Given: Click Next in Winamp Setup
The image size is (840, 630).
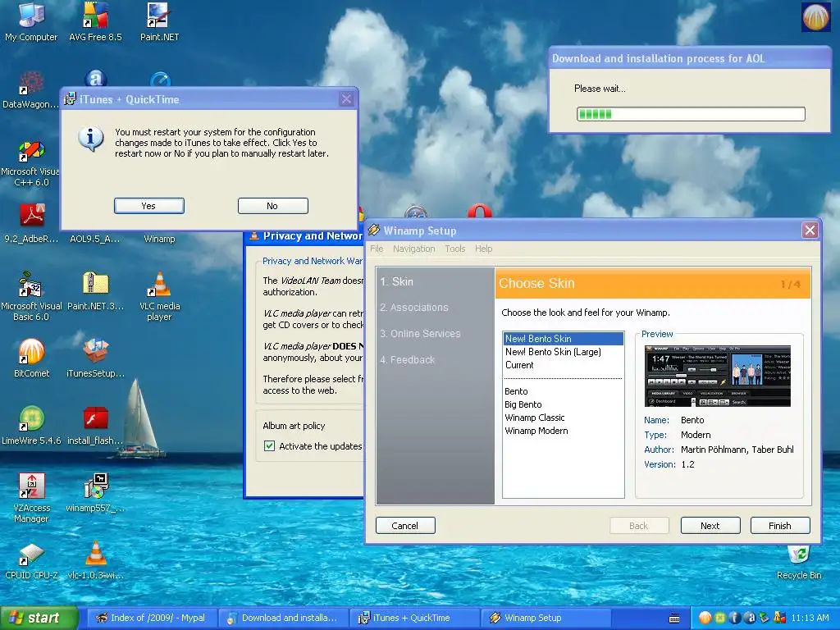Looking at the screenshot, I should [x=710, y=526].
